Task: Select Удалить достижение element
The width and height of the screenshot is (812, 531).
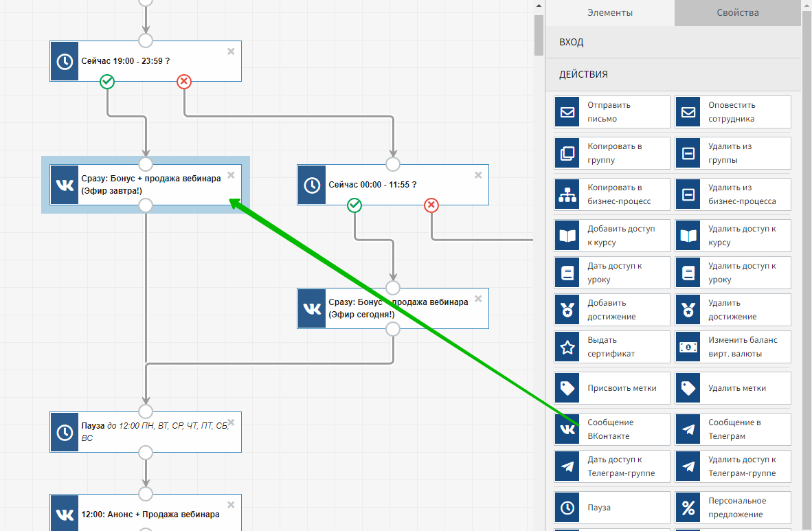Action: [733, 310]
